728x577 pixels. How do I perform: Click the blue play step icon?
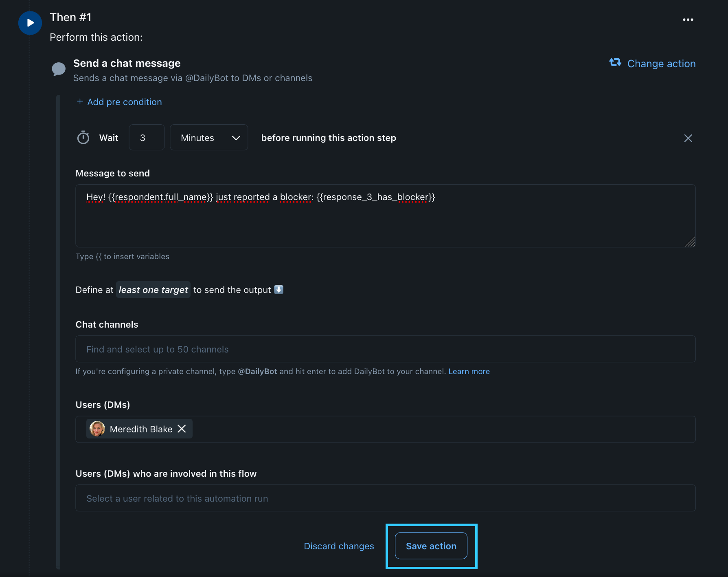(x=30, y=23)
